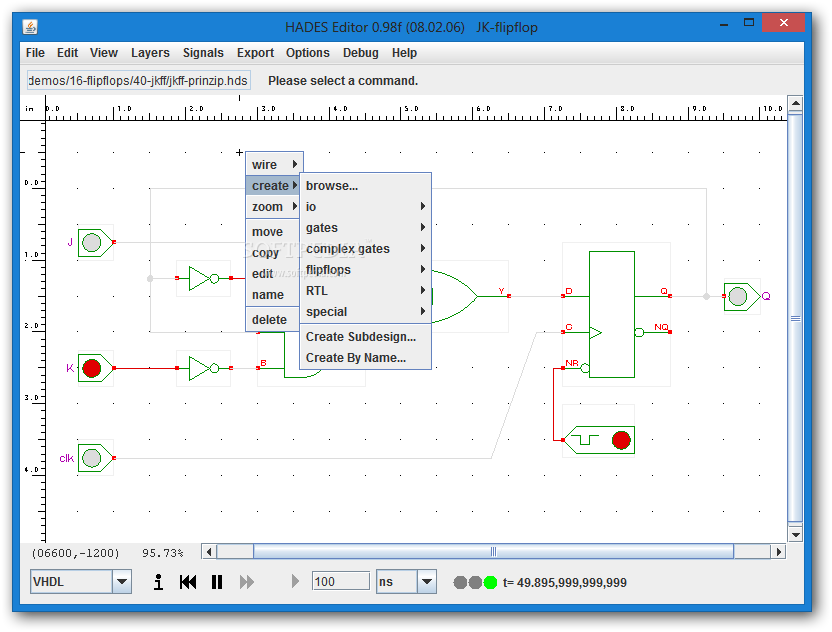The height and width of the screenshot is (632, 832).
Task: Open the Edit menu
Action: click(67, 53)
